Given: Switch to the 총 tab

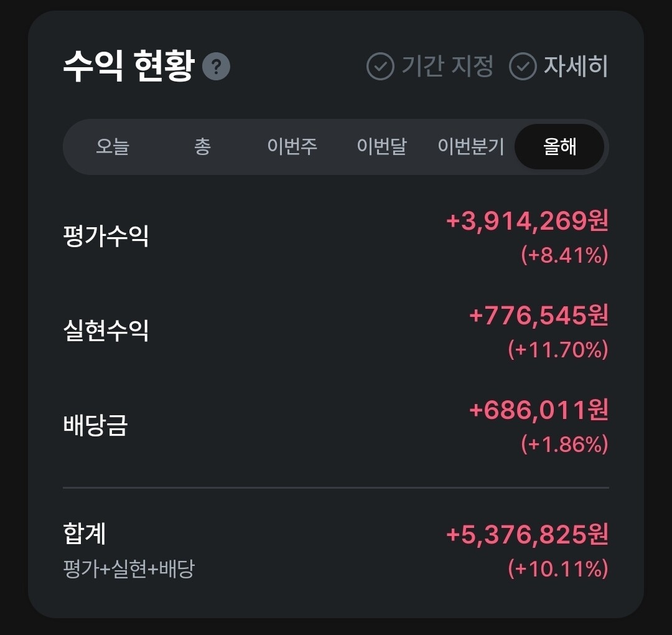Looking at the screenshot, I should pos(202,147).
